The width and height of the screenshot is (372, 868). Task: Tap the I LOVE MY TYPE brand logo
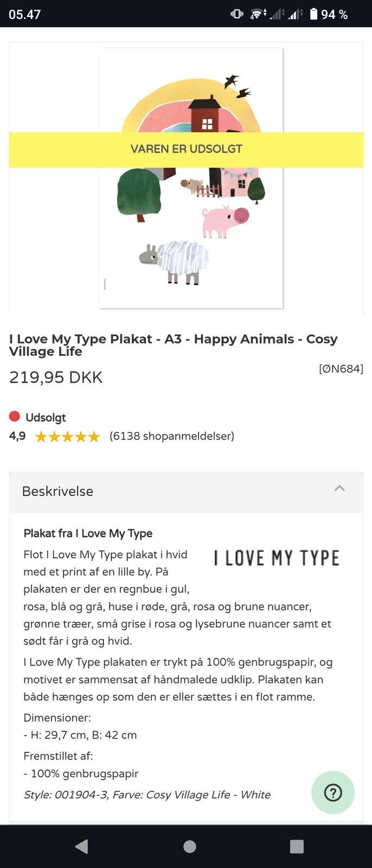point(277,558)
